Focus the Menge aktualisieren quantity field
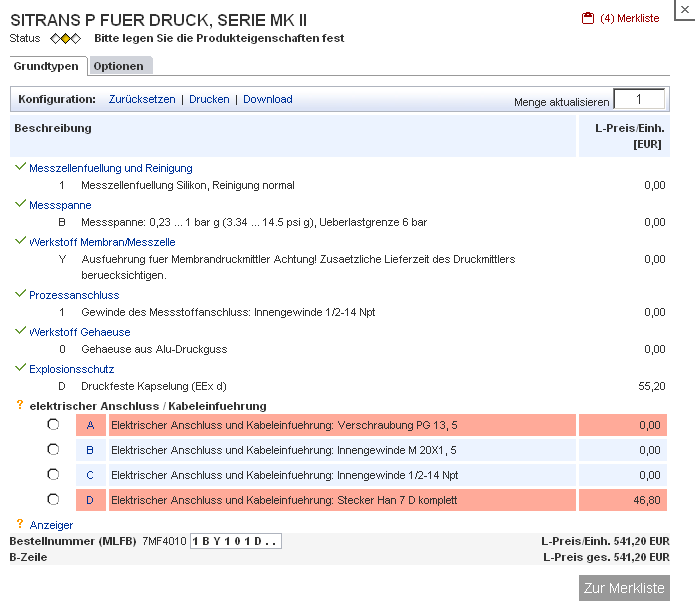Viewport: 695px width, 611px height. tap(639, 99)
